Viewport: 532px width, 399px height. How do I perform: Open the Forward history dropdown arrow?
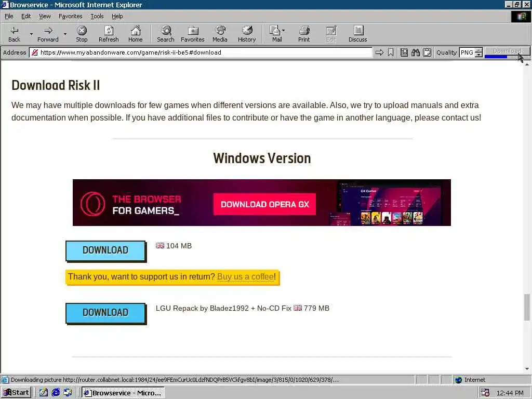coord(65,34)
